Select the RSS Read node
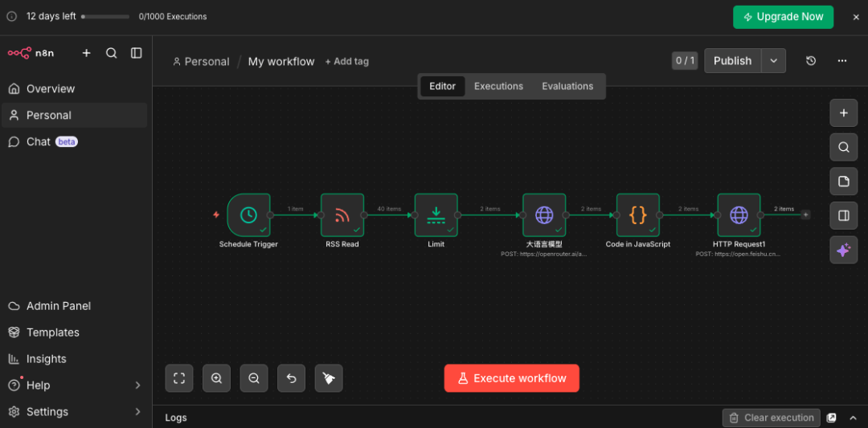The width and height of the screenshot is (868, 428). (342, 215)
